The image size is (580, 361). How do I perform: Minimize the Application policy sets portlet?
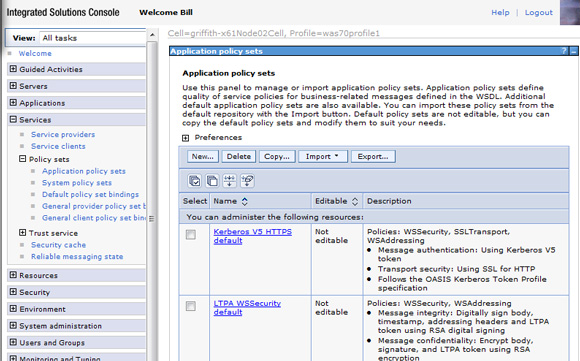[574, 51]
